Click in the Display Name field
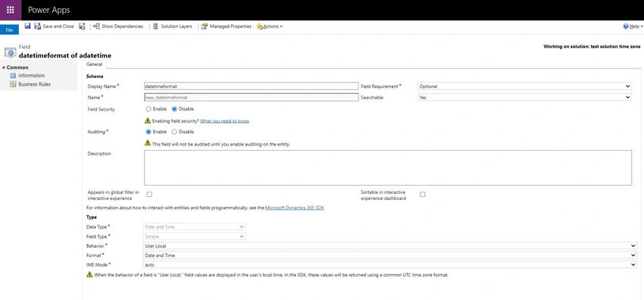The image size is (644, 300). point(251,86)
